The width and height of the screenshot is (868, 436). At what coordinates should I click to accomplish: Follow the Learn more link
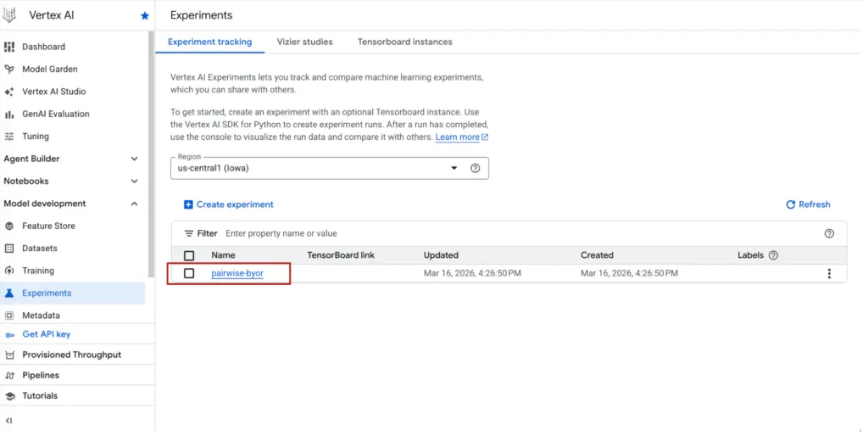click(x=457, y=137)
